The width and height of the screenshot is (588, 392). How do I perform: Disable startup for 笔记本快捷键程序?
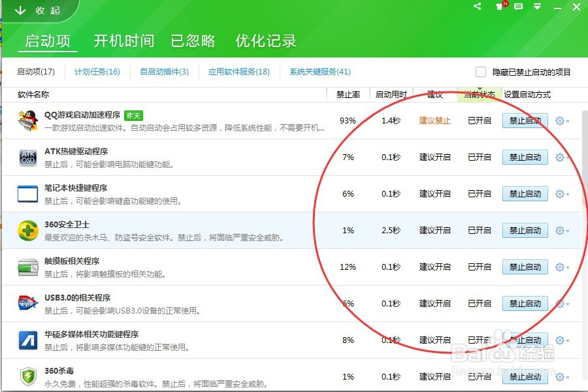tap(525, 194)
